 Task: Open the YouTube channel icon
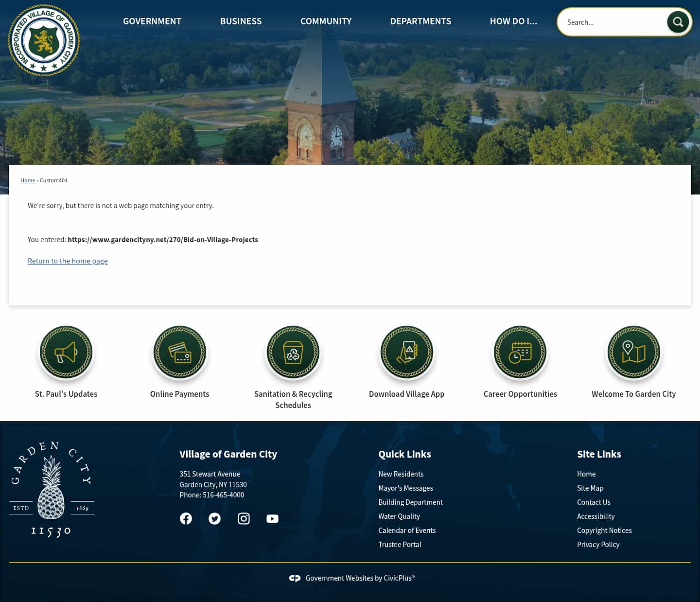pyautogui.click(x=272, y=518)
